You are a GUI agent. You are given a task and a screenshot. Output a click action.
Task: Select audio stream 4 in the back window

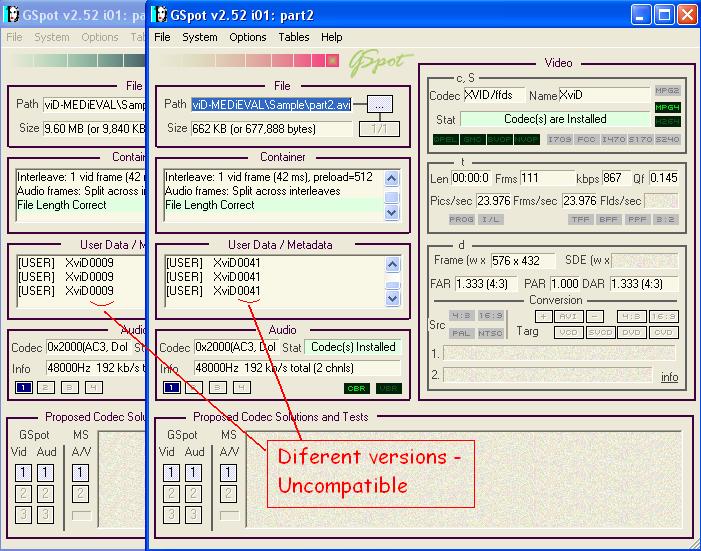coord(93,387)
